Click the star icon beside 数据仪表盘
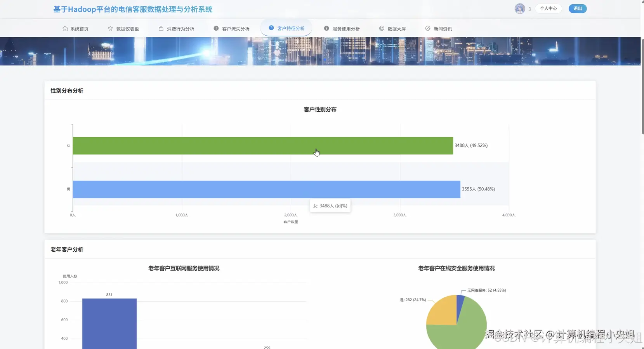The height and width of the screenshot is (349, 644). click(110, 28)
